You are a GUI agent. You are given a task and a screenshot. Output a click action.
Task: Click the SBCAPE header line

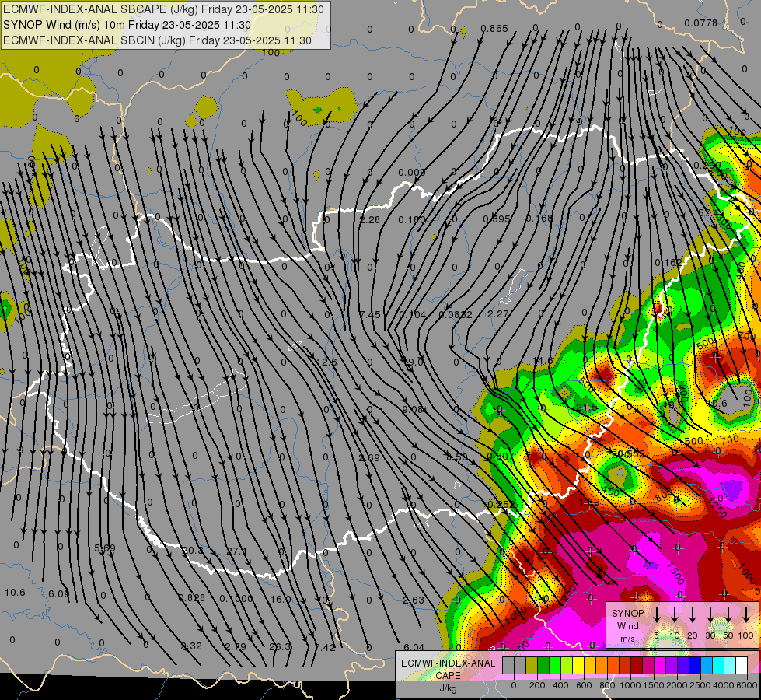pos(162,9)
